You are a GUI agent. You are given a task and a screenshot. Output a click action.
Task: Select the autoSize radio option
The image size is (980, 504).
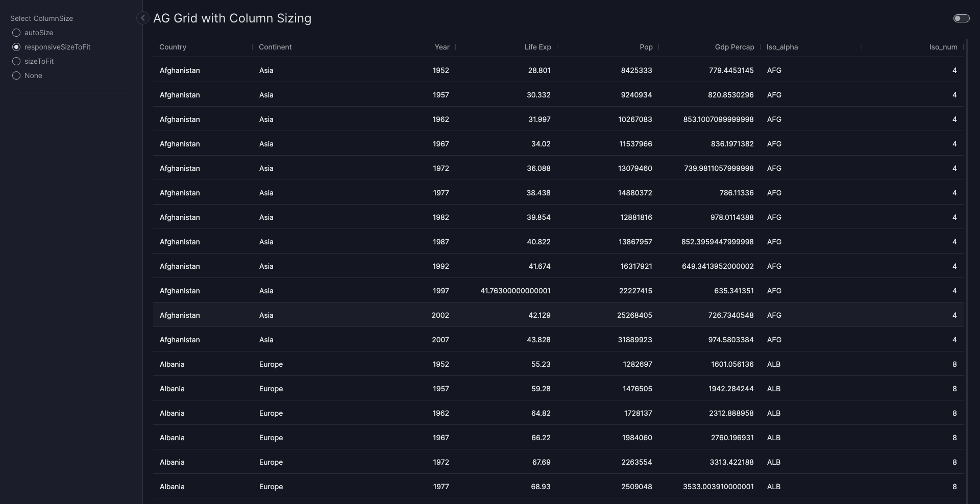[16, 33]
